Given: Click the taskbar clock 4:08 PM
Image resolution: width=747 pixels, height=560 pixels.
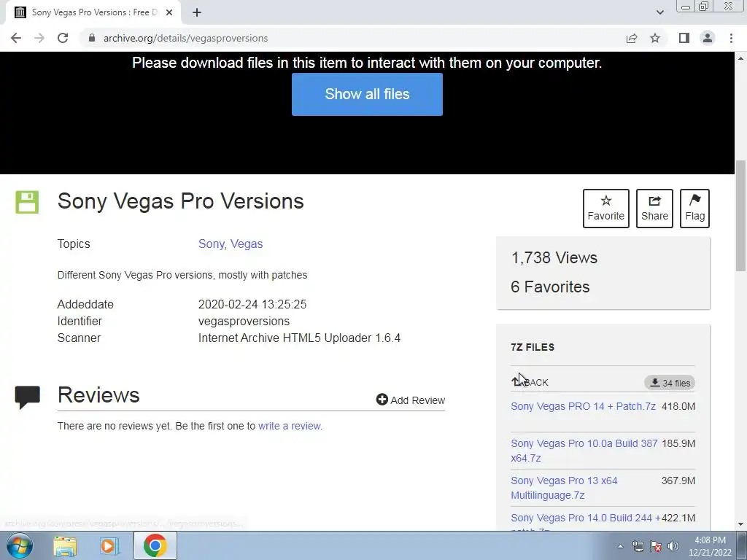Looking at the screenshot, I should [x=710, y=540].
